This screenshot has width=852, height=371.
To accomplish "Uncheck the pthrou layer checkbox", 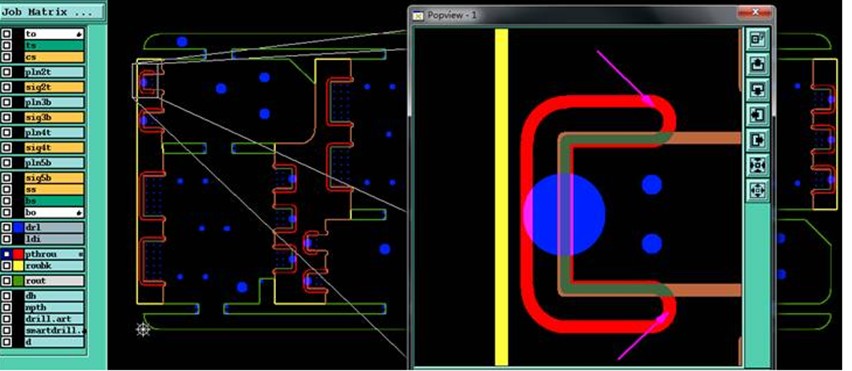I will coord(7,254).
